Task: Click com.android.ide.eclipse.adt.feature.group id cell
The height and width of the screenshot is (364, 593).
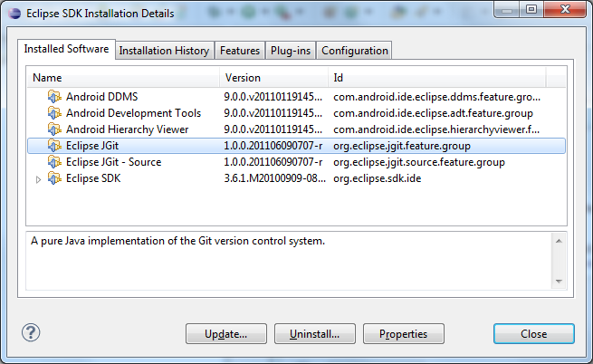Action: [x=433, y=113]
